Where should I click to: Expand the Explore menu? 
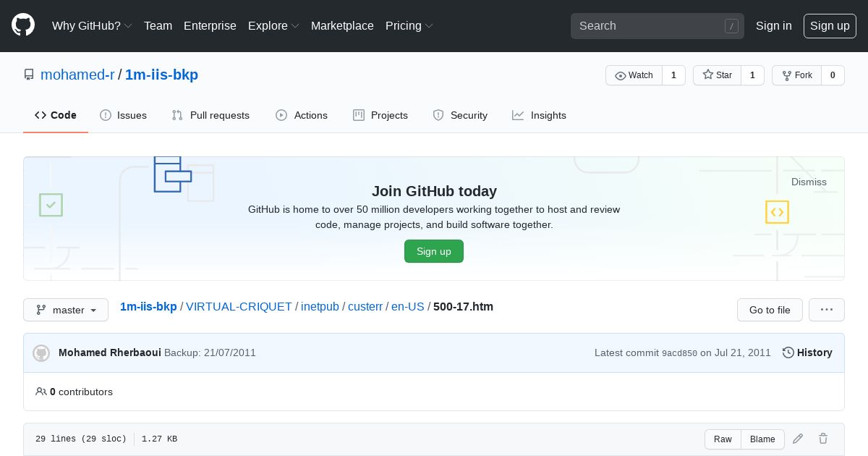(273, 25)
